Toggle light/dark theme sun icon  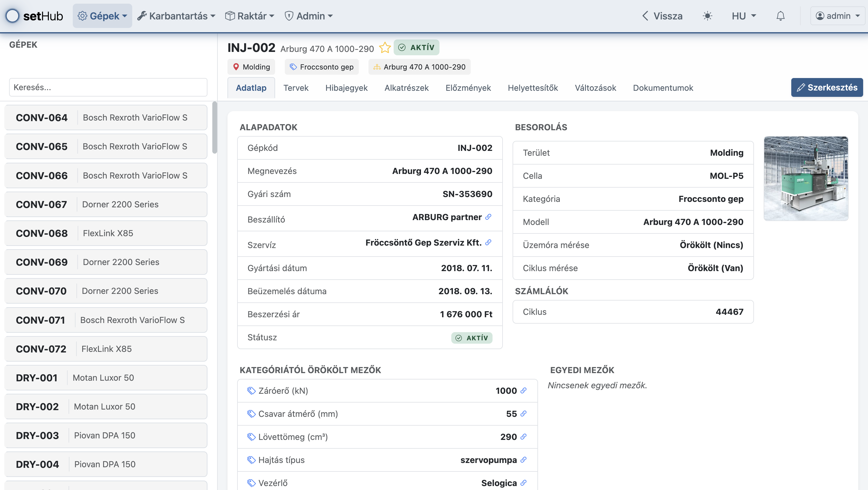coord(707,16)
